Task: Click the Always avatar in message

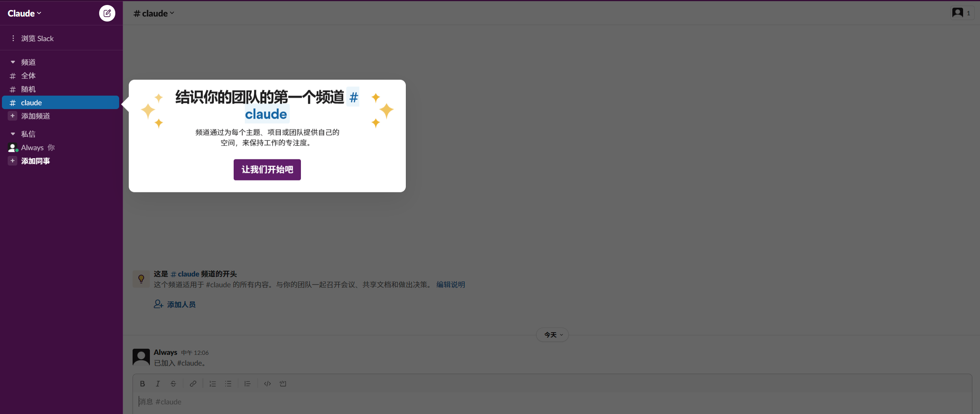Action: pos(141,357)
